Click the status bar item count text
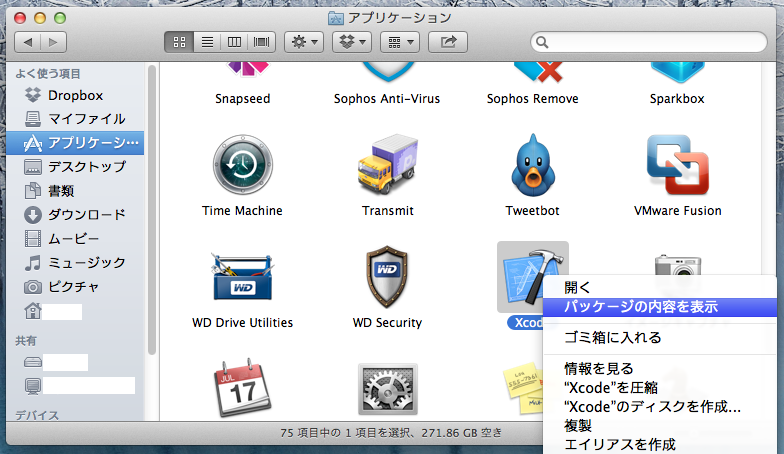The height and width of the screenshot is (454, 784). tap(391, 433)
